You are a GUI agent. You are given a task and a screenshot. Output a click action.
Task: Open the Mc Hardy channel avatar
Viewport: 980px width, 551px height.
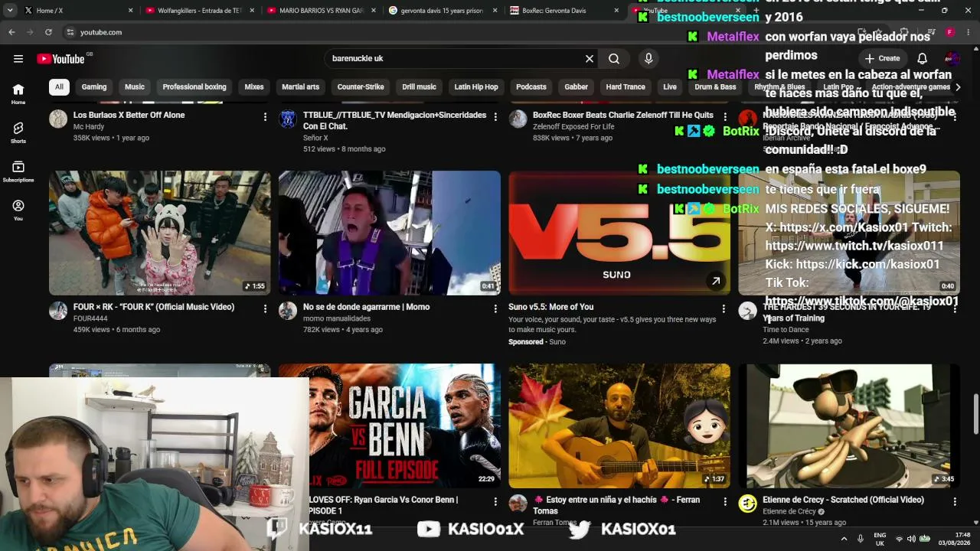[58, 119]
